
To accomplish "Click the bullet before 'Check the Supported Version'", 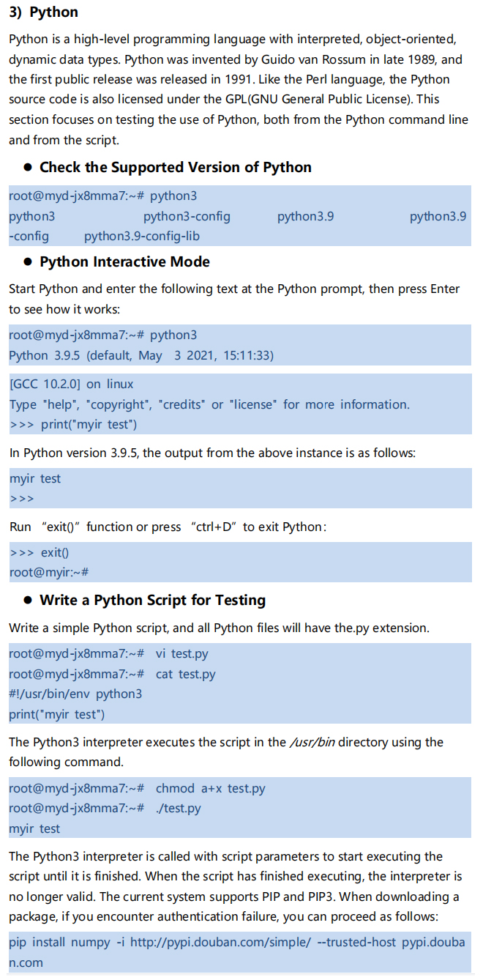I will click(x=28, y=168).
